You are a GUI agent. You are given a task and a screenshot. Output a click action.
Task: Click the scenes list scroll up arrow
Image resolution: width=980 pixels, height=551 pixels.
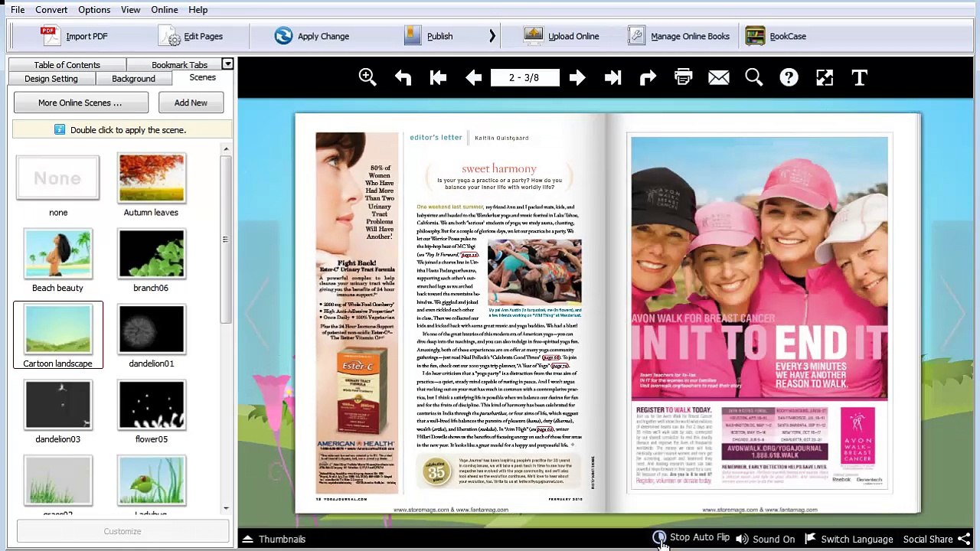pyautogui.click(x=226, y=149)
